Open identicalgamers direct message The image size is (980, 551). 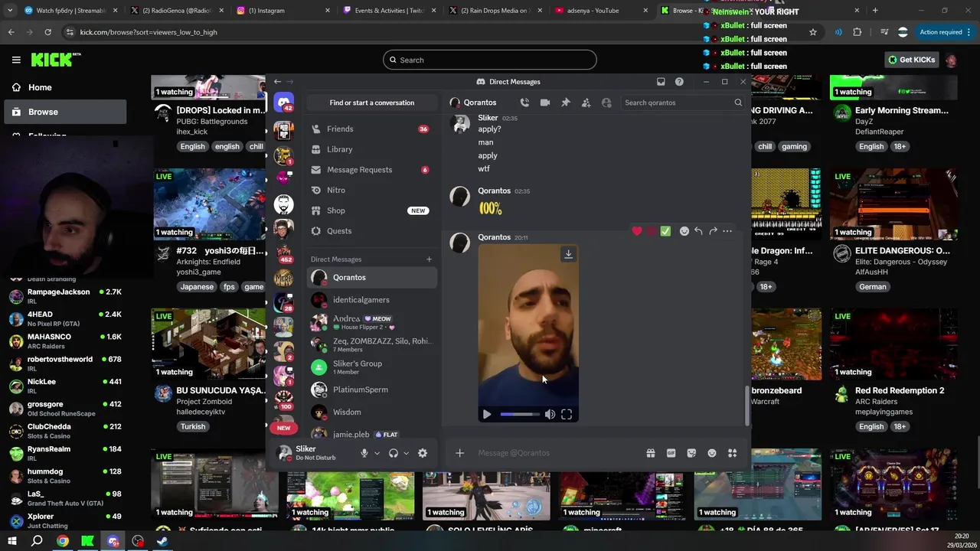click(371, 300)
